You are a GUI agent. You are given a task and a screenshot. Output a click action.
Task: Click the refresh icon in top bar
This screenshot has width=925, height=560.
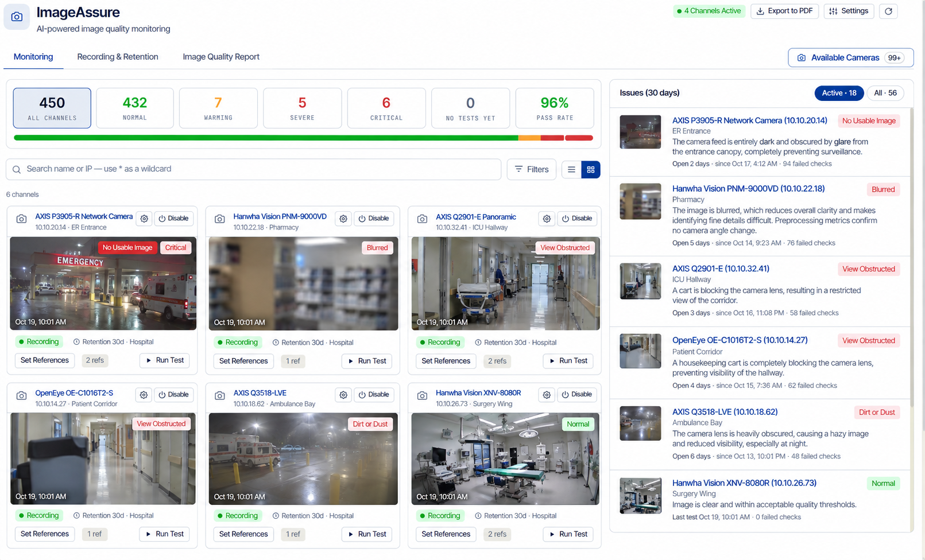coord(888,11)
